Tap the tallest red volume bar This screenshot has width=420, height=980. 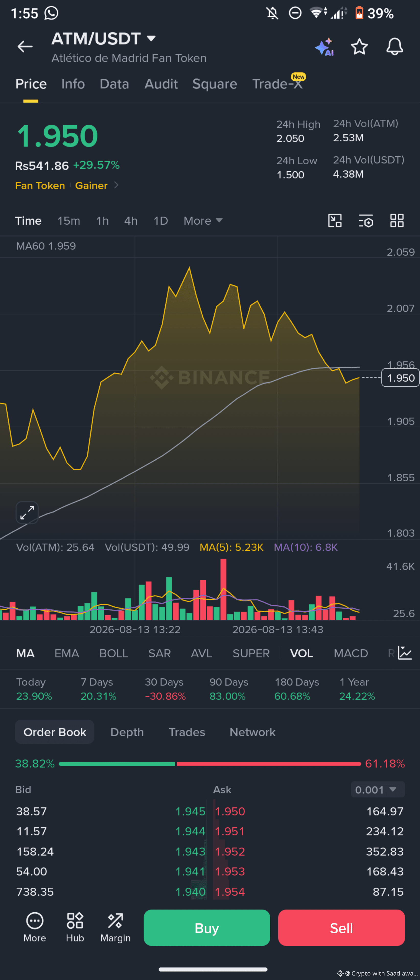pyautogui.click(x=223, y=589)
